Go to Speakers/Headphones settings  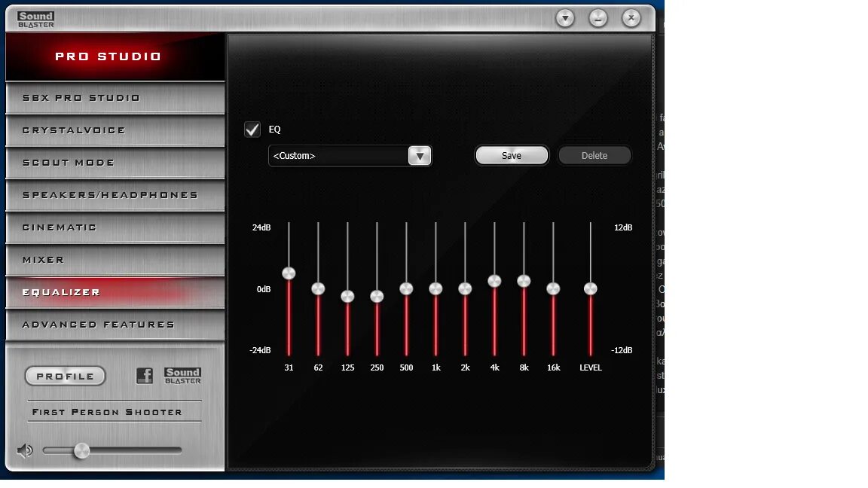115,195
